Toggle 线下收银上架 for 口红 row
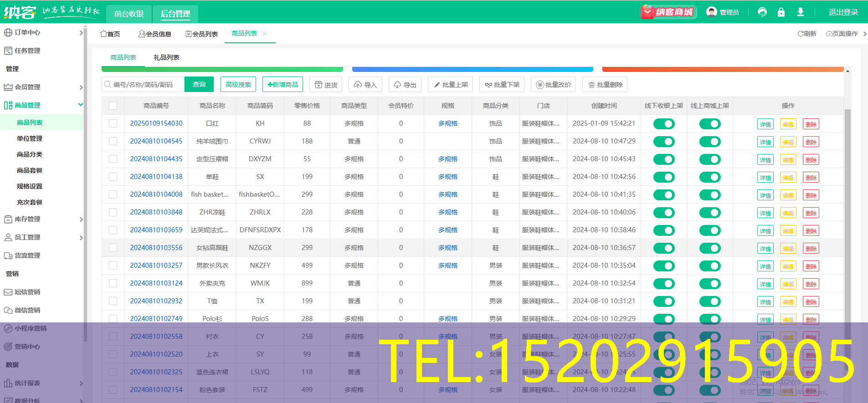 click(x=664, y=124)
